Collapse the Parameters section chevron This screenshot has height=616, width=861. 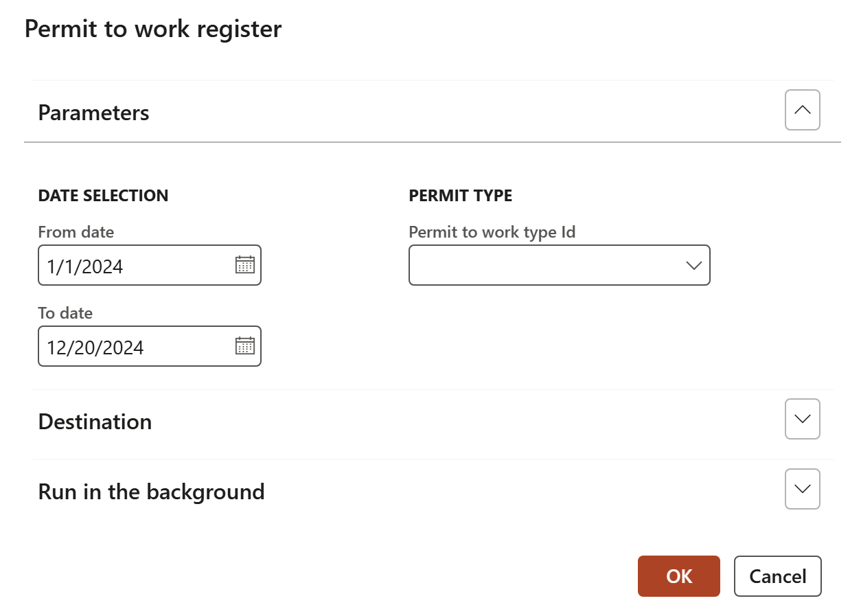coord(802,110)
